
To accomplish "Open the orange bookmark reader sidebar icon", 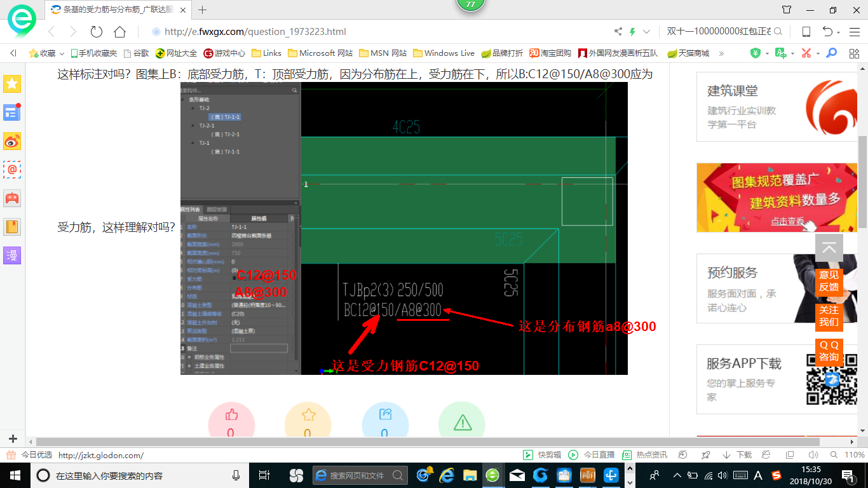I will pos(12,227).
